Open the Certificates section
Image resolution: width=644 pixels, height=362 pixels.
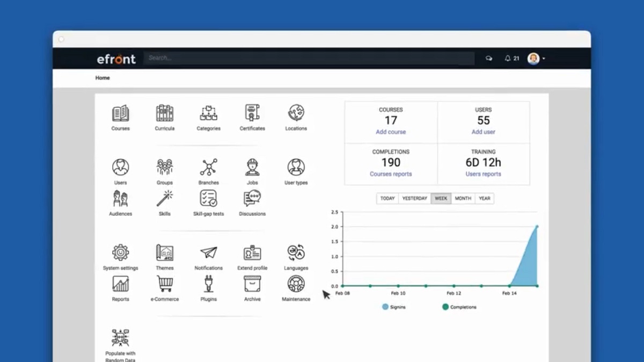tap(252, 114)
